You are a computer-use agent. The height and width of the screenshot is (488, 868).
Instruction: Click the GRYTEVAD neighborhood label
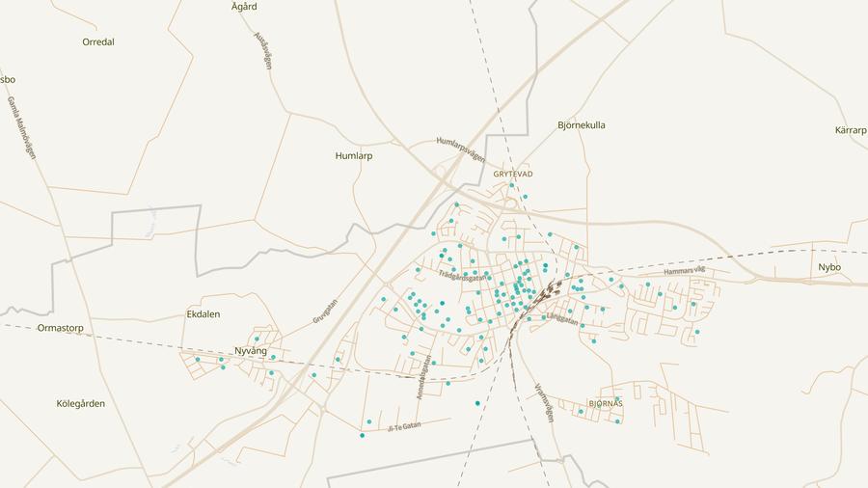point(513,175)
